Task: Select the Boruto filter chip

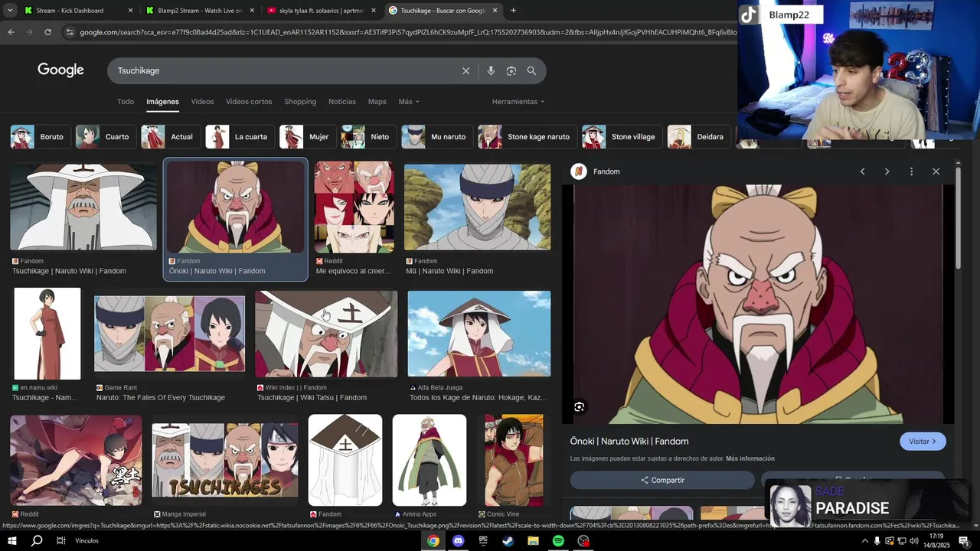Action: coord(40,137)
